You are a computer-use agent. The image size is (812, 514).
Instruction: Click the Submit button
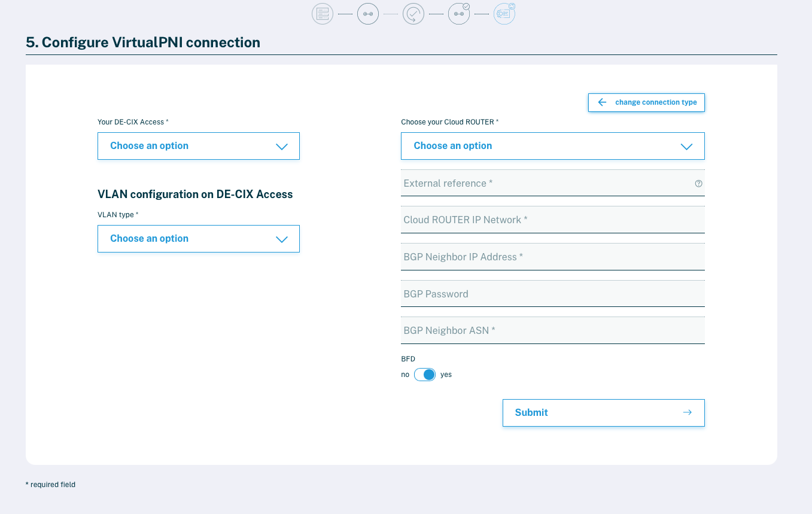(604, 413)
